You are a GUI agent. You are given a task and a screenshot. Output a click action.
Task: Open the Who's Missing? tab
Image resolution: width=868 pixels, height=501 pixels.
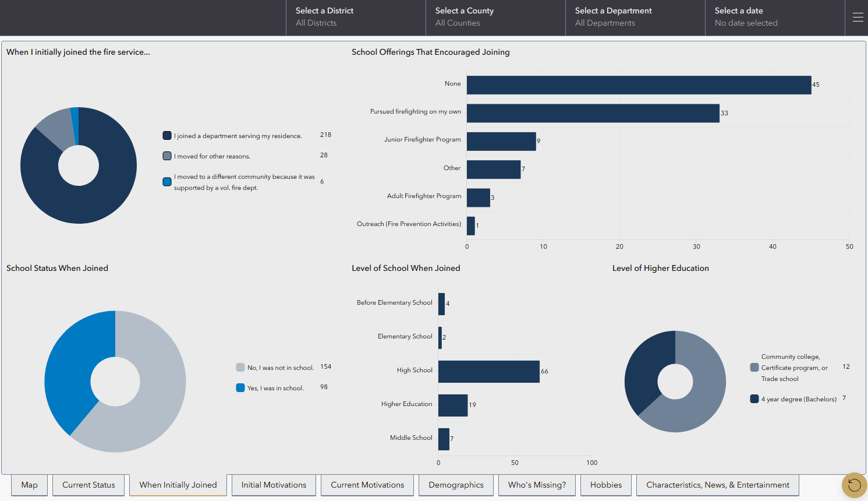pyautogui.click(x=537, y=485)
